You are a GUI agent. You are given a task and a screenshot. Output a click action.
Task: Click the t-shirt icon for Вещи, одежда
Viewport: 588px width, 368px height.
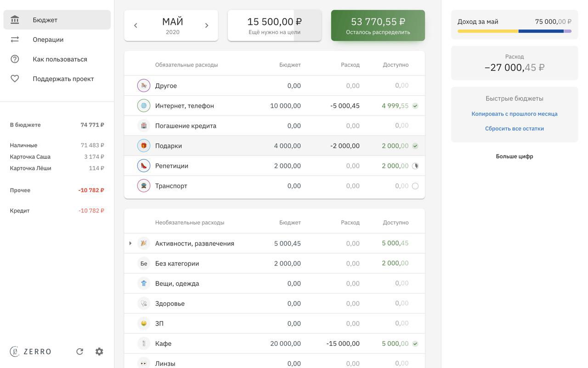[x=144, y=283]
